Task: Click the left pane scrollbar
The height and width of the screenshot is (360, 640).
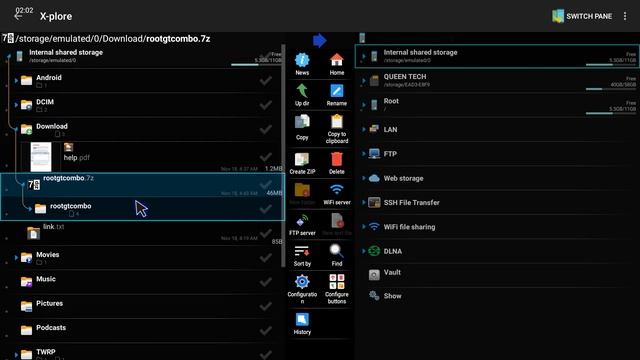Action: (x=283, y=156)
